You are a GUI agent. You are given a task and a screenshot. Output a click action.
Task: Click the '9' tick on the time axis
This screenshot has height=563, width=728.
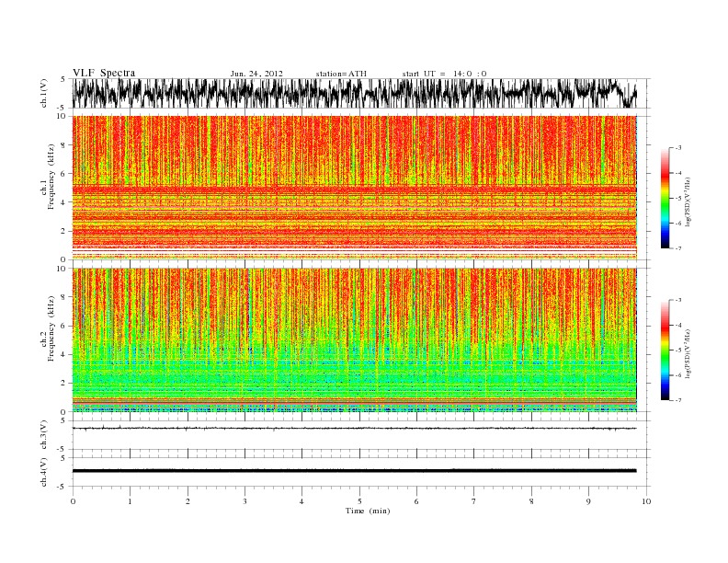[x=588, y=501]
